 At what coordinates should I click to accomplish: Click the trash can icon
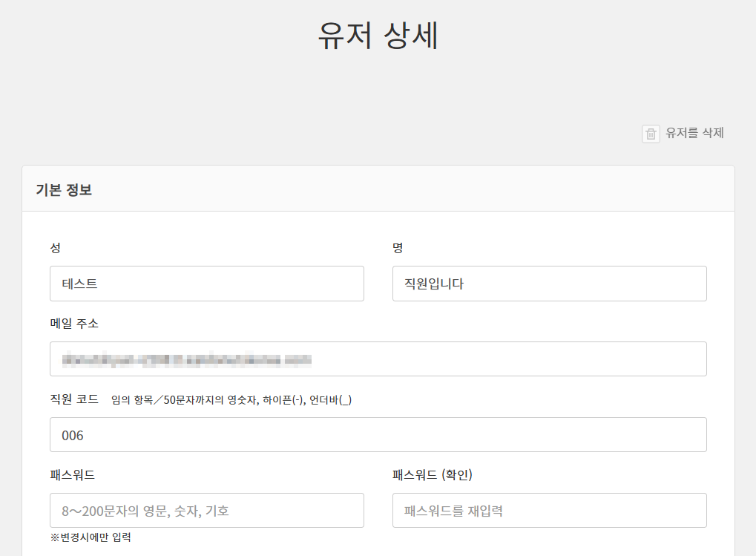651,134
